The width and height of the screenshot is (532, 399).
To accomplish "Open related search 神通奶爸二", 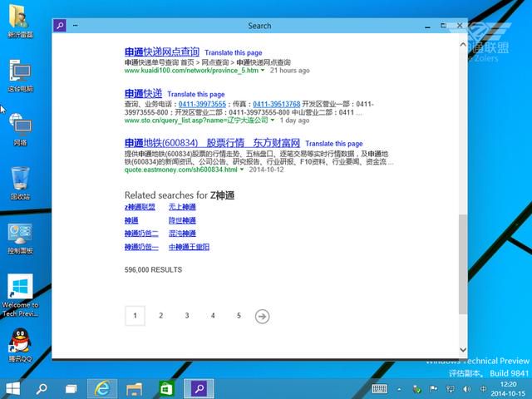I will [141, 234].
